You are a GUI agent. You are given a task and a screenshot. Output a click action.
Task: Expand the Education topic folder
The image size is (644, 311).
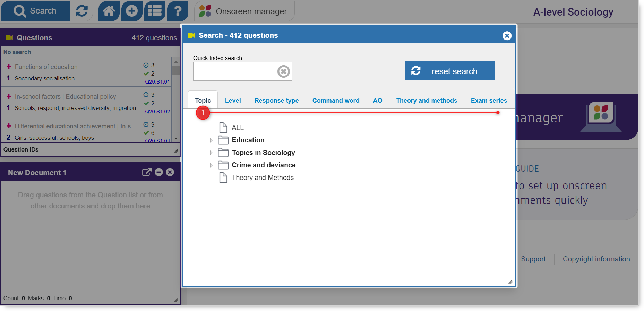[x=211, y=140]
